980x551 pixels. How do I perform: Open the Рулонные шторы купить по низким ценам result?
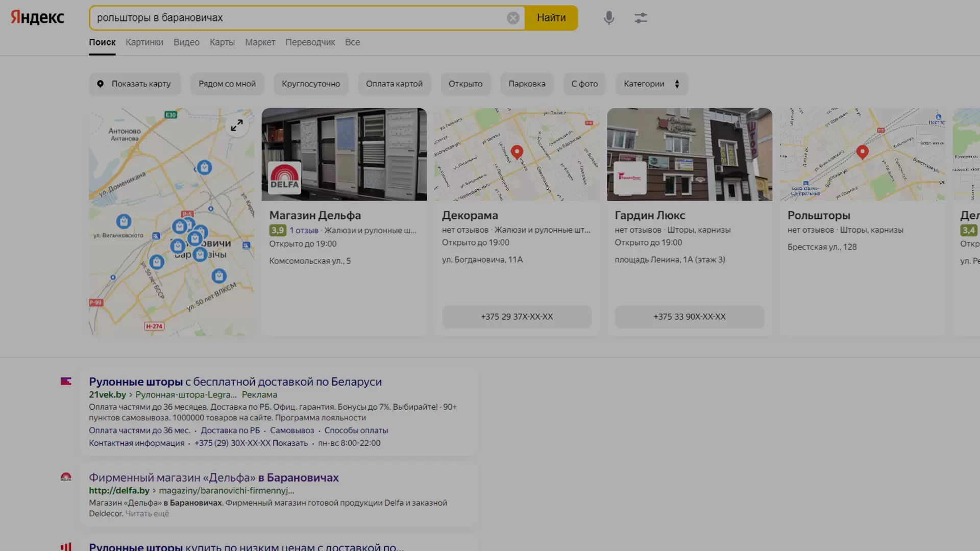tap(246, 547)
